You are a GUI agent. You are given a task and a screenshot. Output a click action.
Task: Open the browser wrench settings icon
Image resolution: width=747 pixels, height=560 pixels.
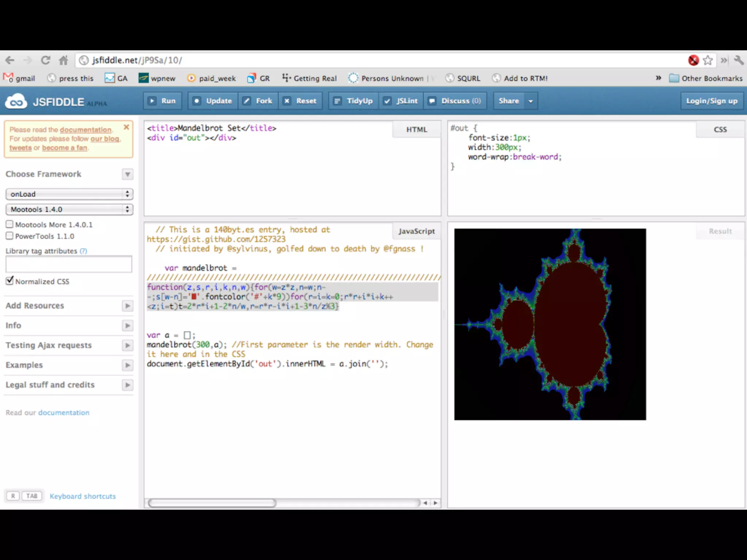pyautogui.click(x=739, y=60)
